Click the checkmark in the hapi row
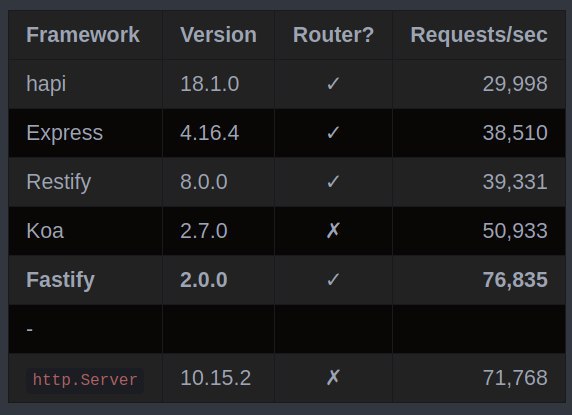Viewport: 572px width, 415px height. (x=333, y=84)
